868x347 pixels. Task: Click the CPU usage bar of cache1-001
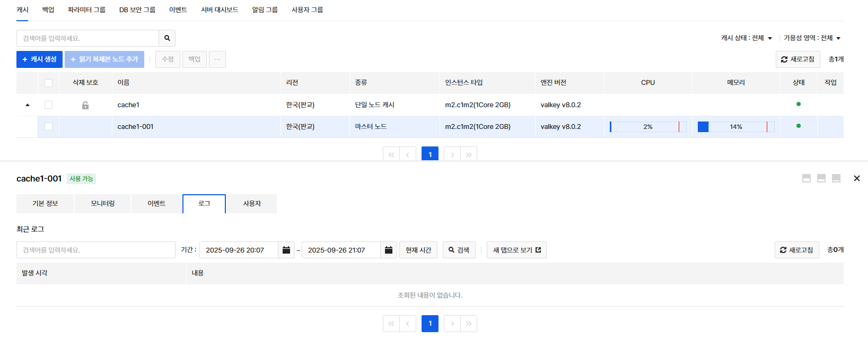pyautogui.click(x=647, y=127)
